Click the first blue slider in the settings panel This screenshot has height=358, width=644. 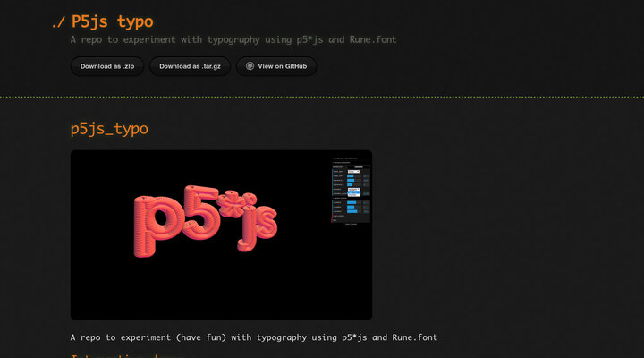[x=351, y=176]
